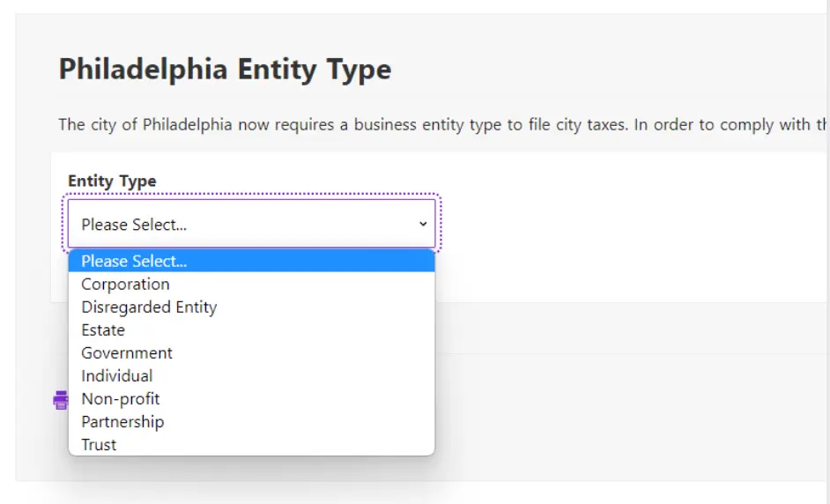
Task: Click the phrase 'business entity type' in the description
Action: 428,124
